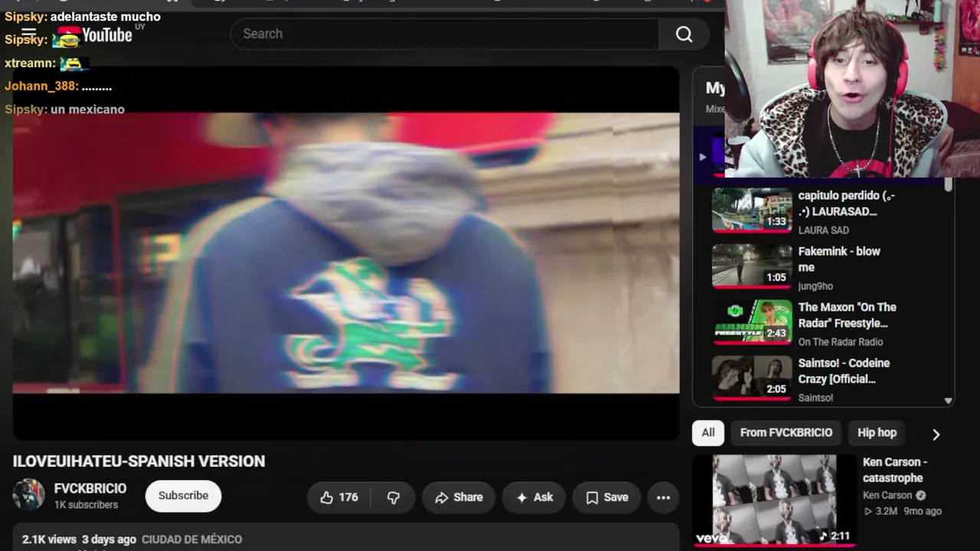Click the verified badge beside Ken Carson
The width and height of the screenshot is (980, 551).
click(x=921, y=495)
